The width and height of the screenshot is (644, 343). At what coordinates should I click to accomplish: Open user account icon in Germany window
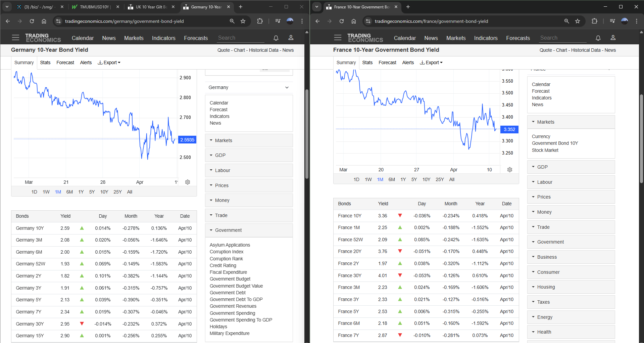coord(291,38)
